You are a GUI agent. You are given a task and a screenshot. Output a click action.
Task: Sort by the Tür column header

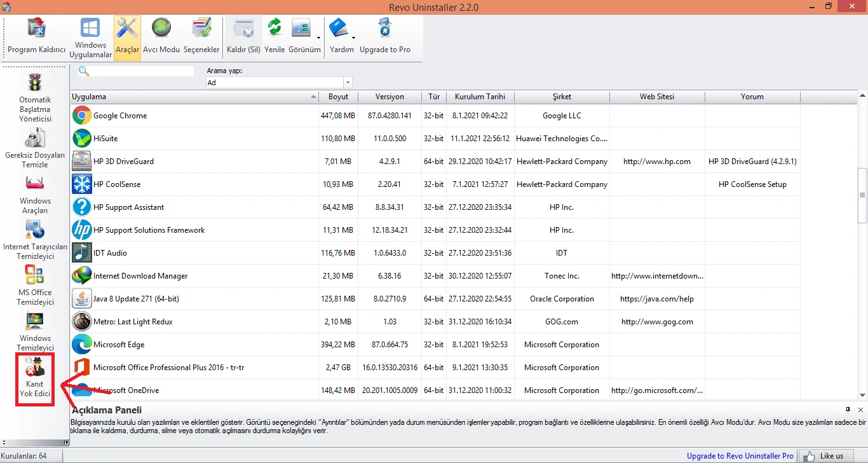(434, 97)
